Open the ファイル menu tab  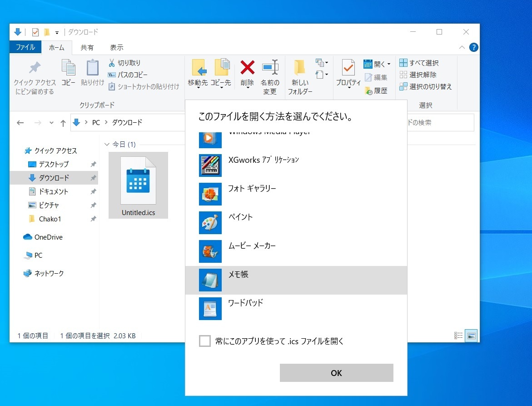coord(25,47)
